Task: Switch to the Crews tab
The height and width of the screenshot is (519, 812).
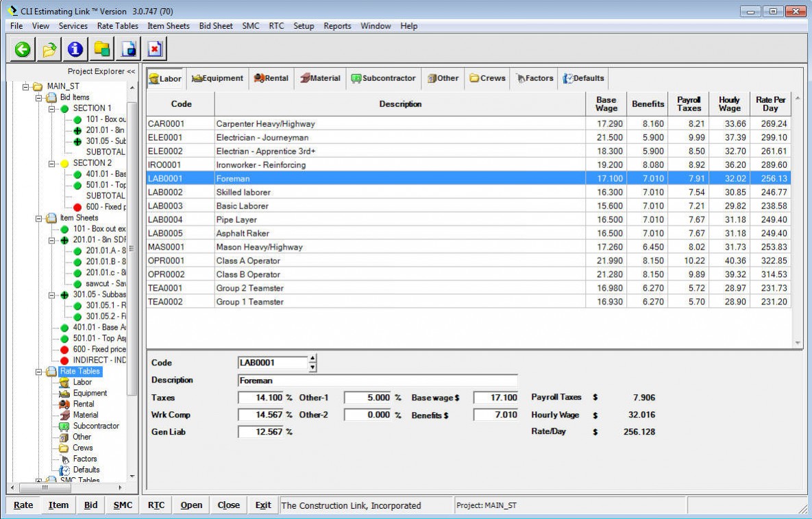Action: (487, 78)
